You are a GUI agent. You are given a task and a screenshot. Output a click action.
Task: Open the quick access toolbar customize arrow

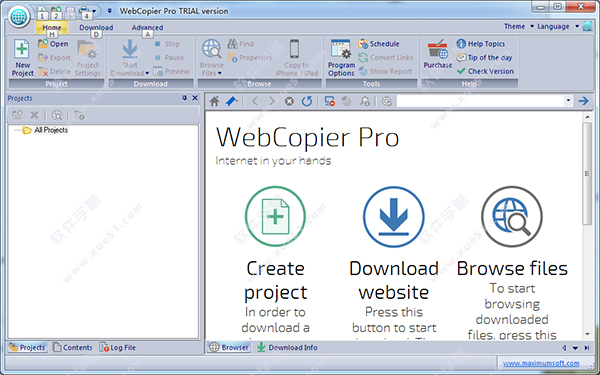pyautogui.click(x=109, y=11)
